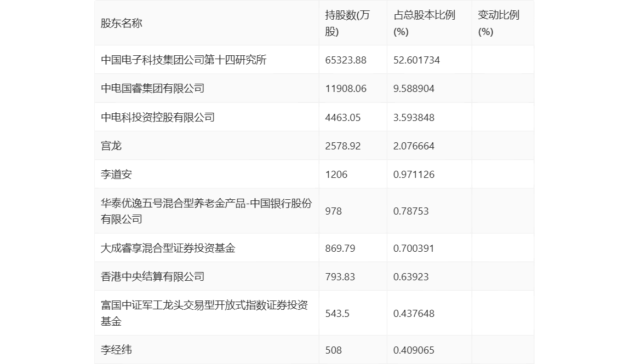Viewport: 629px width, 364px height.
Task: Select shareholder 中电国睿集团有限公司
Action: (152, 88)
